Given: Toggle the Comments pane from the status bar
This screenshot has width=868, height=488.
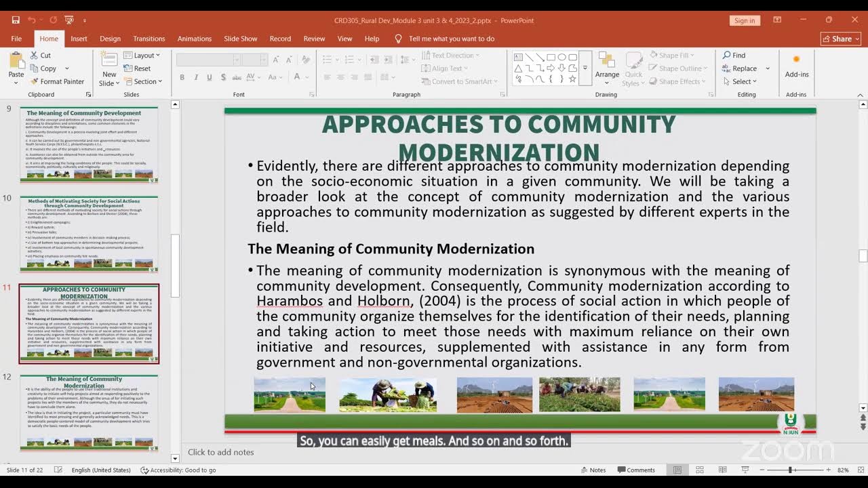Looking at the screenshot, I should [x=636, y=470].
